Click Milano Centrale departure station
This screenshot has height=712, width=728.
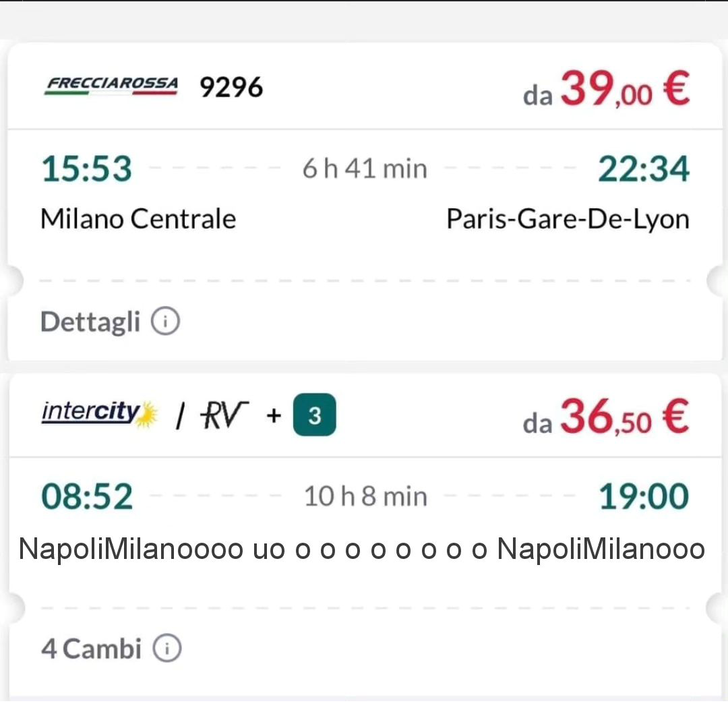(138, 219)
